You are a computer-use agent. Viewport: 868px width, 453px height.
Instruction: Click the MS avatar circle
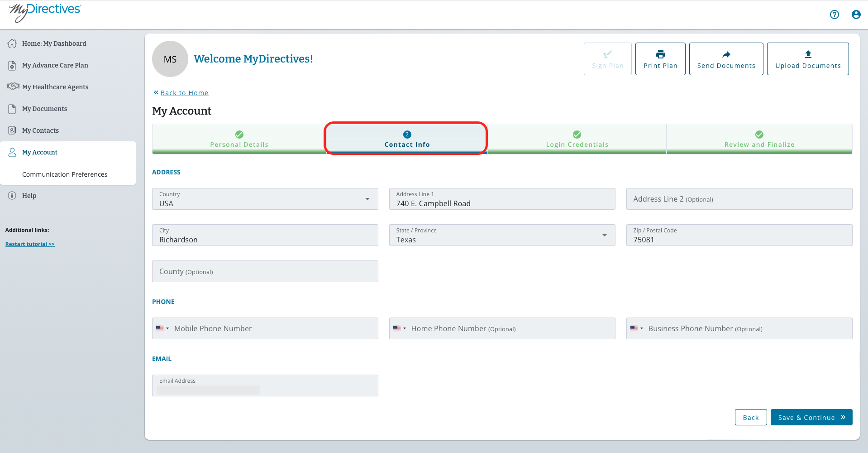click(170, 59)
